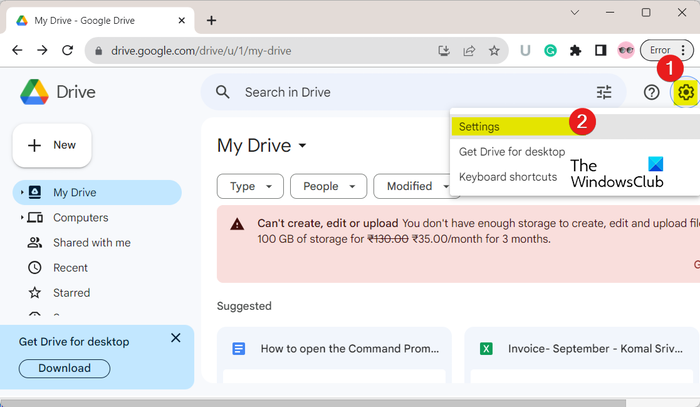Click the Search in Drive field
The image size is (700, 407).
(x=400, y=92)
